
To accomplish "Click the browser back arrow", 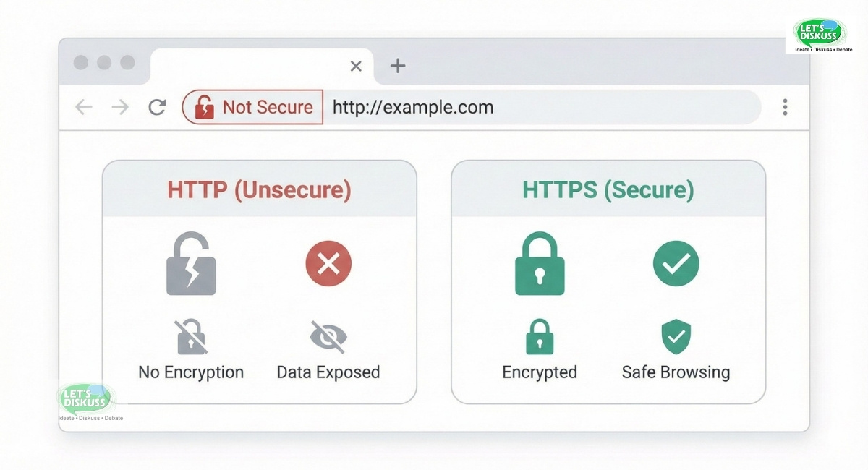I will tap(84, 108).
